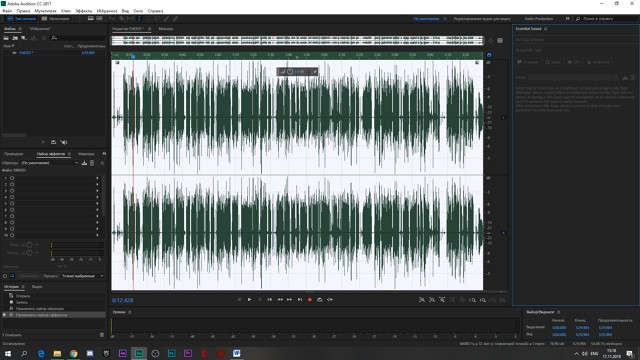Switch to Multitrack editor view
Image resolution: width=640 pixels, height=360 pixels.
point(56,19)
